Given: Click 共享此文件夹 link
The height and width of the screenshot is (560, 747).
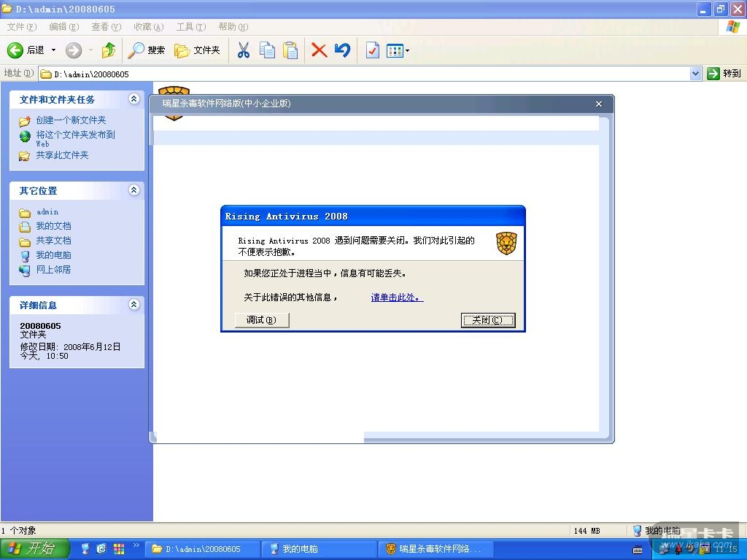Looking at the screenshot, I should pos(63,155).
